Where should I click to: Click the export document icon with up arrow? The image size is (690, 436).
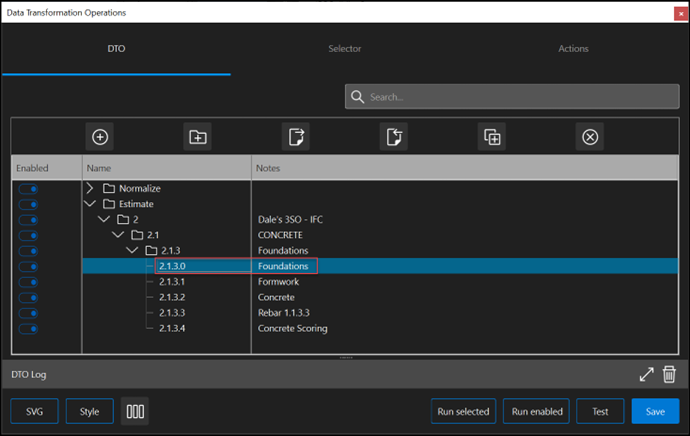point(394,137)
